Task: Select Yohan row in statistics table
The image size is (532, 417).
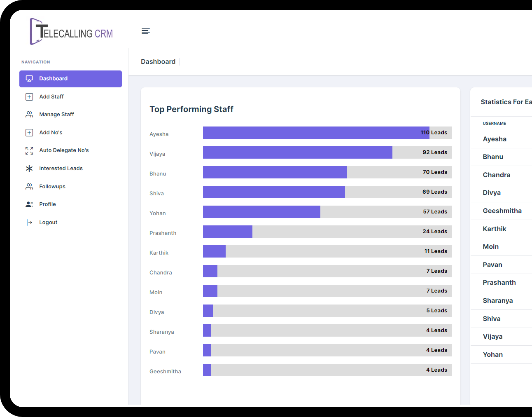Action: (501, 355)
